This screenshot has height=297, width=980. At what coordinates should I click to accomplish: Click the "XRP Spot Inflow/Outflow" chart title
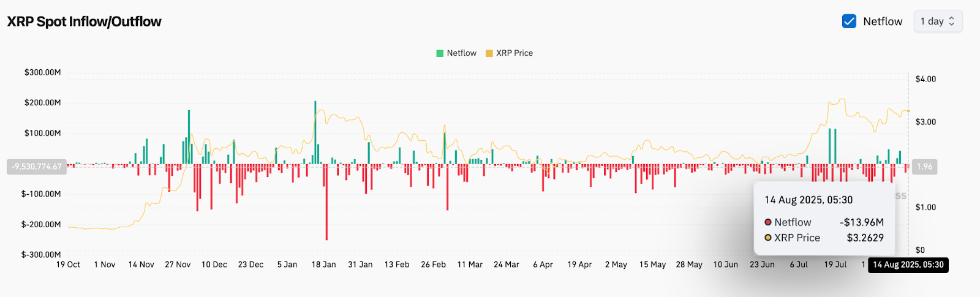84,21
